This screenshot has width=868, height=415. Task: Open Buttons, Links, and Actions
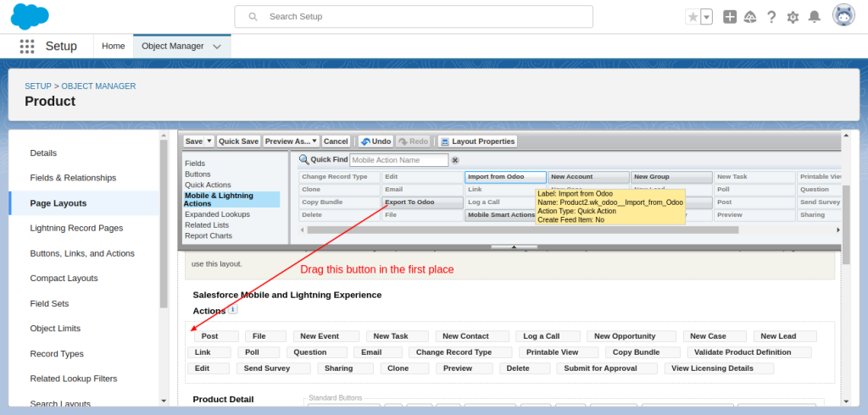tap(82, 253)
